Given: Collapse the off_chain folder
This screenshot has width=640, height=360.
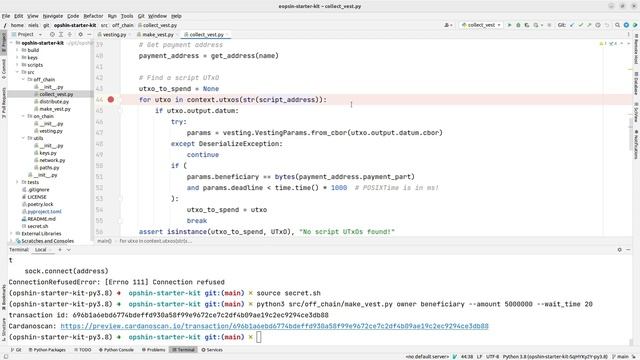Looking at the screenshot, I should (23, 80).
